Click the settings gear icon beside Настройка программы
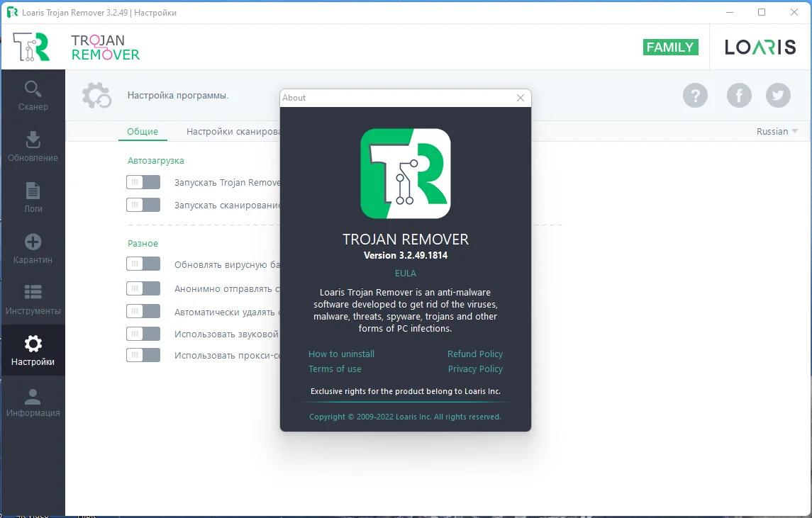Viewport: 812px width, 518px height. (97, 95)
